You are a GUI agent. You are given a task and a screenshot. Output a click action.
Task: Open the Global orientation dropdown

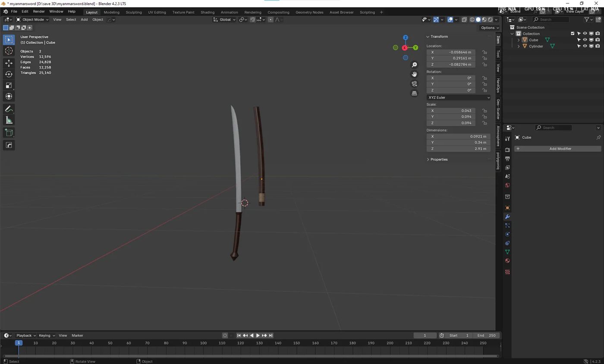coord(225,19)
